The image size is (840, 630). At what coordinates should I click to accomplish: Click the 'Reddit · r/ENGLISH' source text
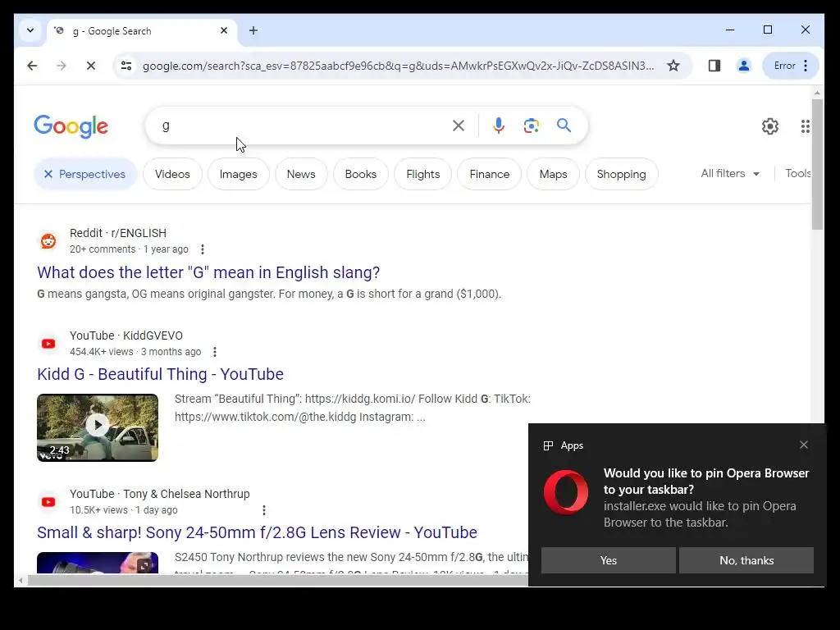(x=118, y=233)
